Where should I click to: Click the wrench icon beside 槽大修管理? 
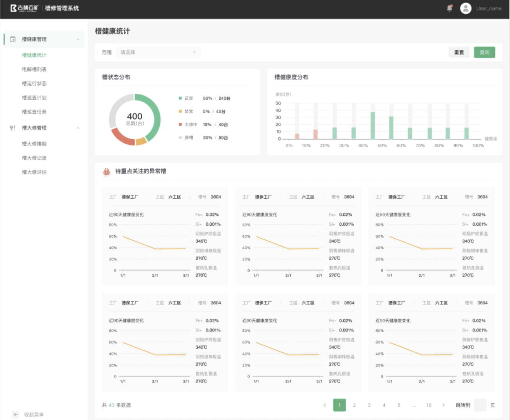pos(13,128)
